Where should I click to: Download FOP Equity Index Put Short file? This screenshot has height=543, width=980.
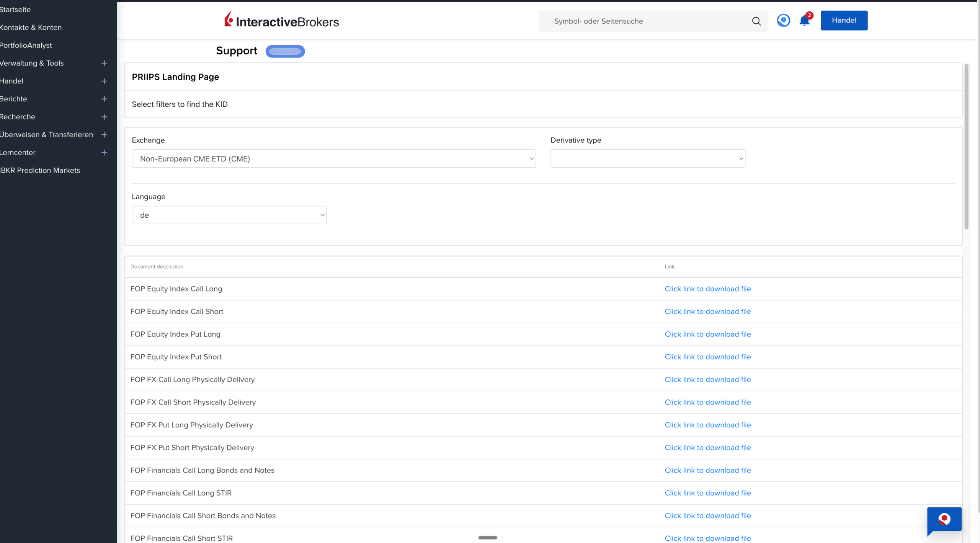click(x=707, y=357)
